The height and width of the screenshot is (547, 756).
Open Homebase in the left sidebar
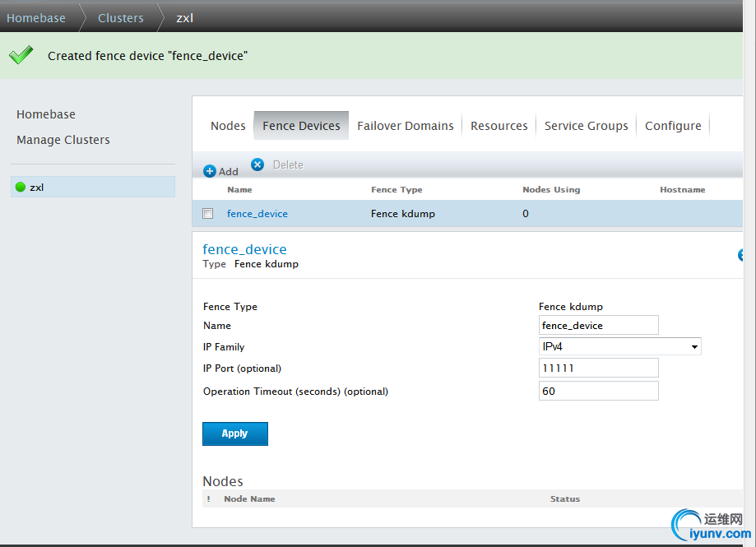(46, 114)
